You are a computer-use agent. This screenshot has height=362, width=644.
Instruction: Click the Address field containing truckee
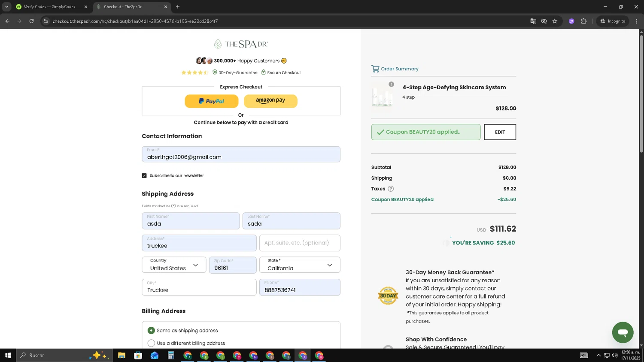point(199,243)
